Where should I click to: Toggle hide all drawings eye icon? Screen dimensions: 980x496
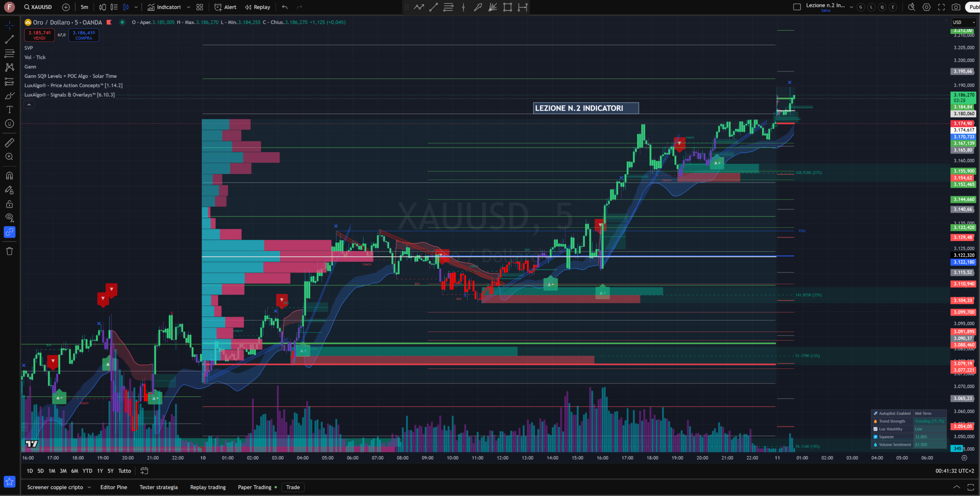[x=10, y=218]
